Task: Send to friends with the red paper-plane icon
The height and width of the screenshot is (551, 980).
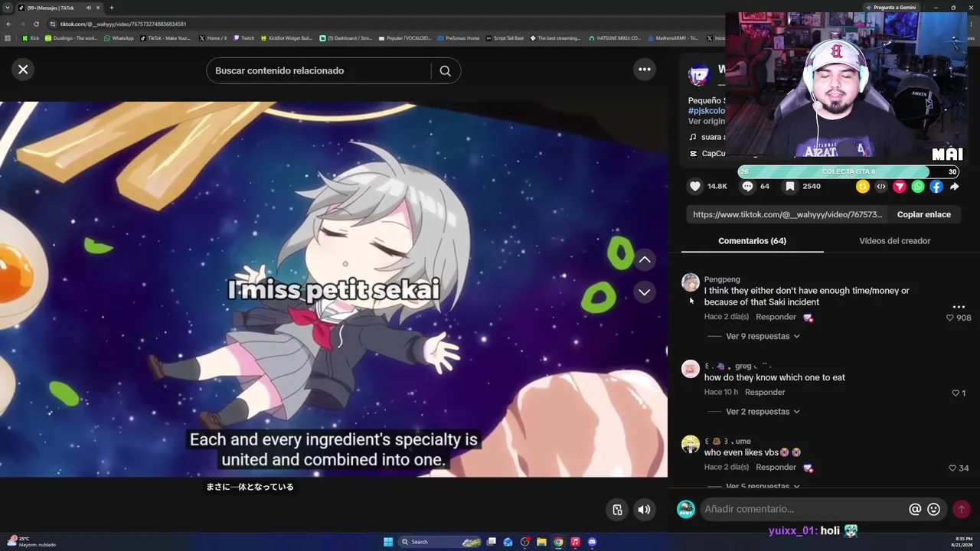Action: coord(900,186)
